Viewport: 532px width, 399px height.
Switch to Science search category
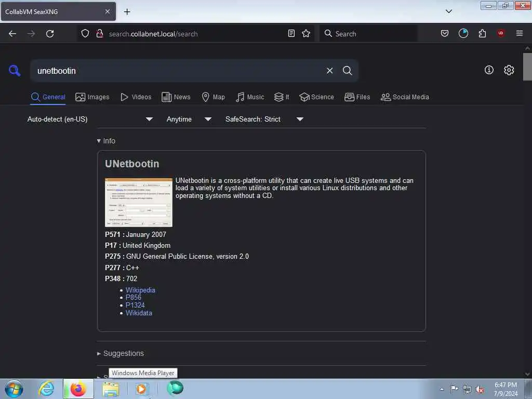316,97
